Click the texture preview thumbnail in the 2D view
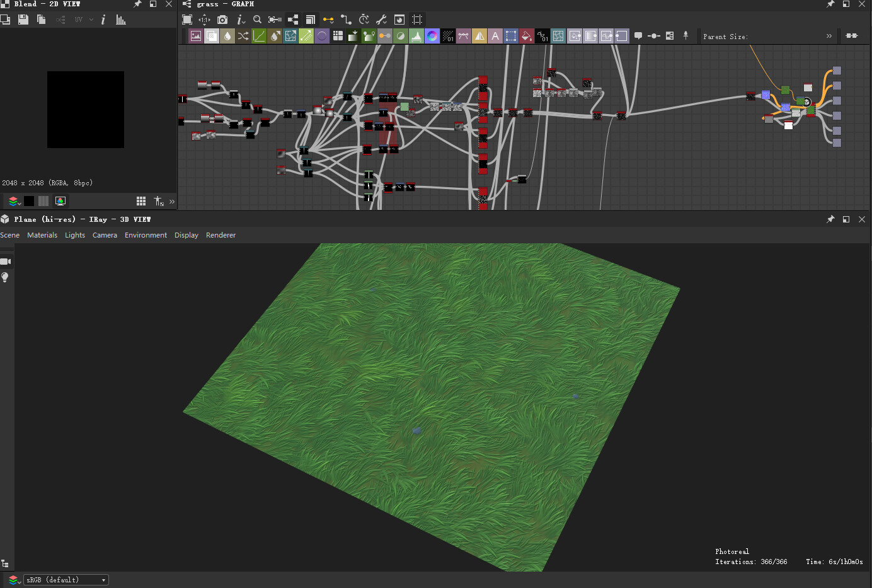Image resolution: width=872 pixels, height=588 pixels. pos(85,109)
